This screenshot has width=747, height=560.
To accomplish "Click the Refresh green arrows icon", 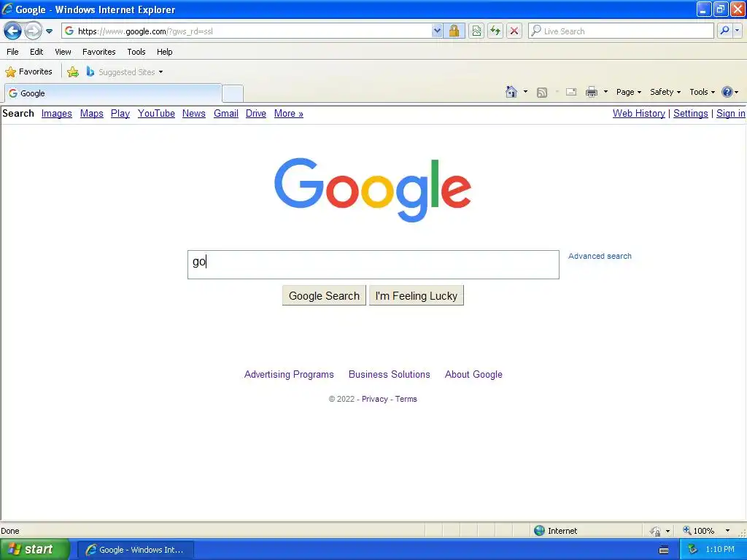I will click(x=495, y=31).
